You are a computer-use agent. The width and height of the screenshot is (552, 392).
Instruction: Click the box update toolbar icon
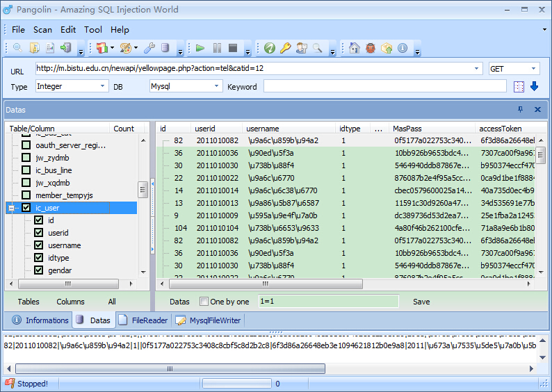pos(387,48)
